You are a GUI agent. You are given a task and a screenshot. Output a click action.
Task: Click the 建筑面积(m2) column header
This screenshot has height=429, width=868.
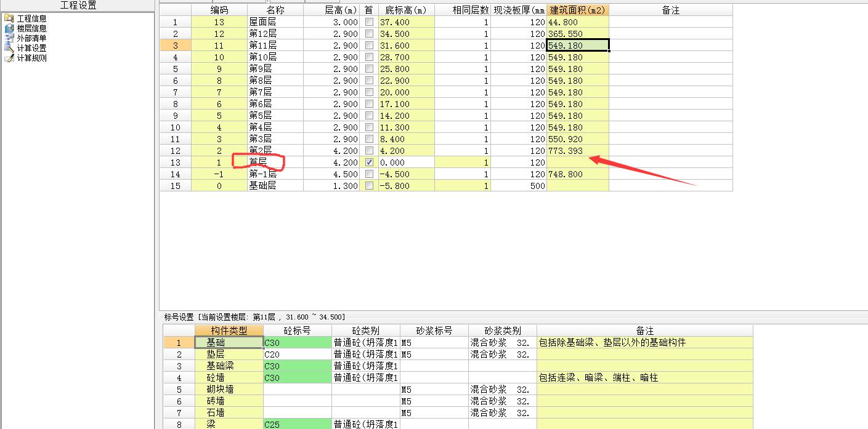577,9
